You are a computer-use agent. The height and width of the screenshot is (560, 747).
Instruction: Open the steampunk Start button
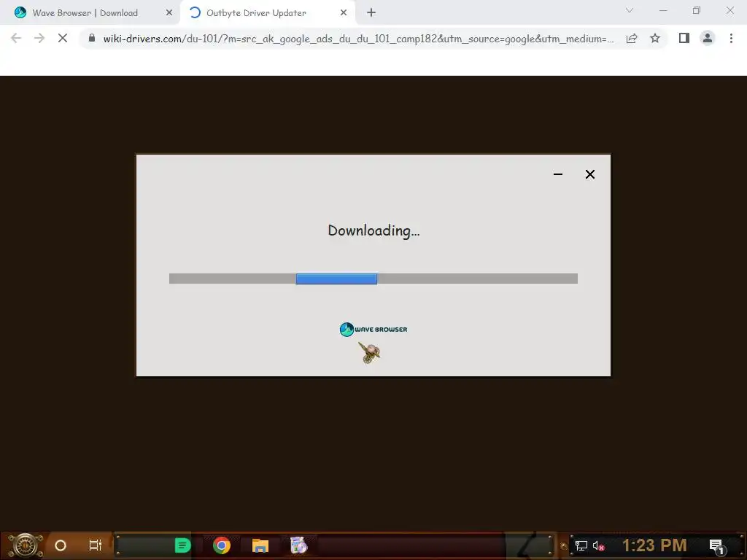[x=26, y=545]
